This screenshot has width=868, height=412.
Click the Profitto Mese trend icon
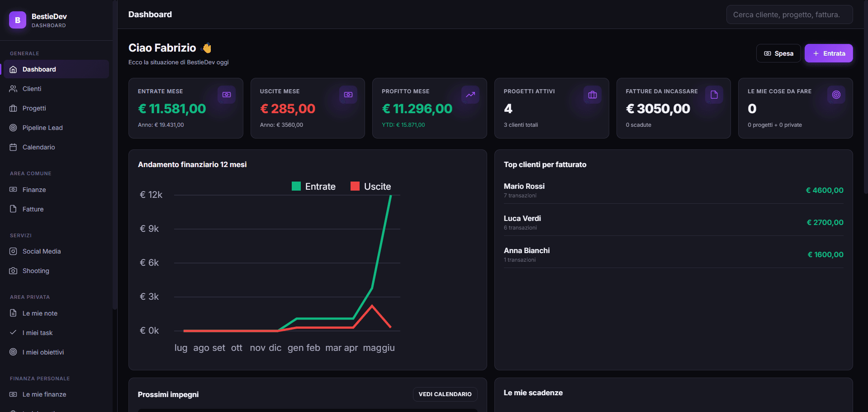[x=470, y=95]
